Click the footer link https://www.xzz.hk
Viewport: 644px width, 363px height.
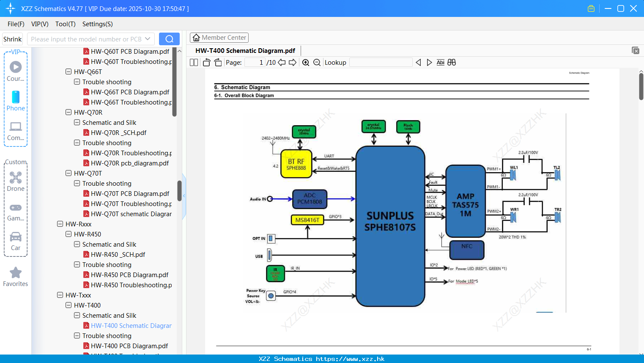point(350,359)
